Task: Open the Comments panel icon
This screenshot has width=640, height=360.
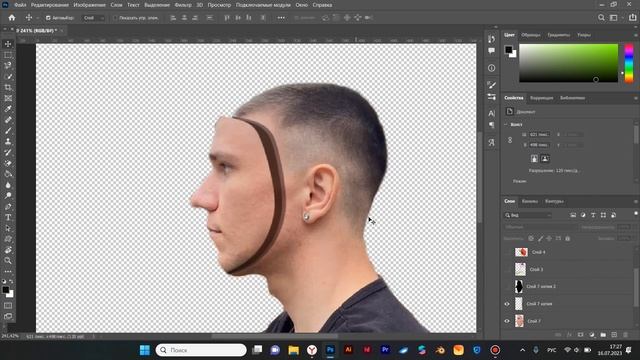Action: tap(491, 51)
